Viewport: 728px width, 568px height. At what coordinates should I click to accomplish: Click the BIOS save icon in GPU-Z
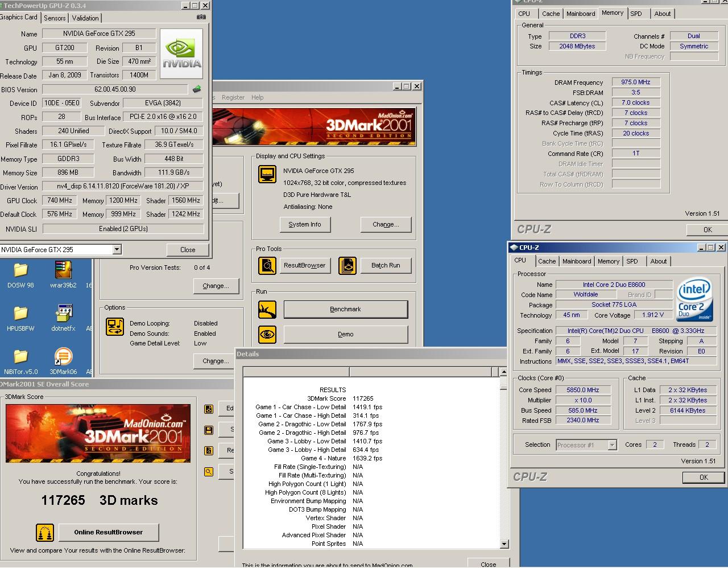click(197, 89)
